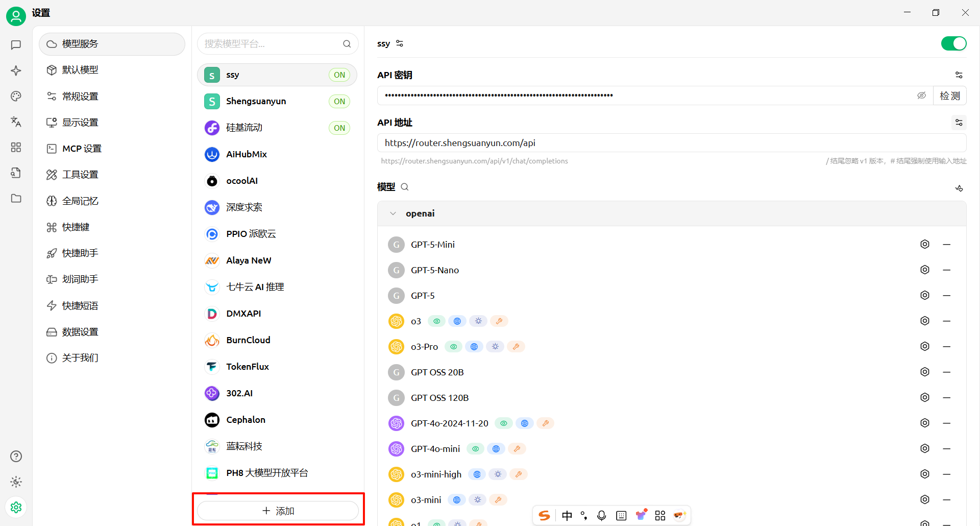
Task: Click the API key settings icon
Action: click(x=959, y=75)
